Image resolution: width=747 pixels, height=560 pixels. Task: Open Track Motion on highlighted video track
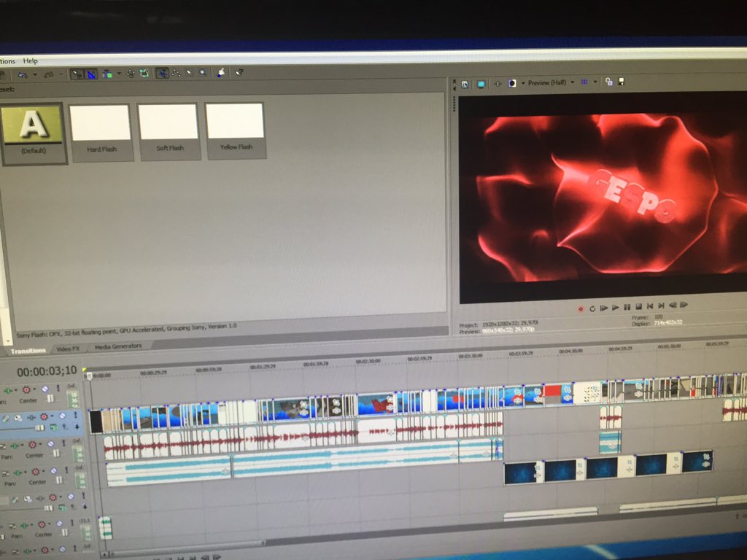tap(18, 418)
